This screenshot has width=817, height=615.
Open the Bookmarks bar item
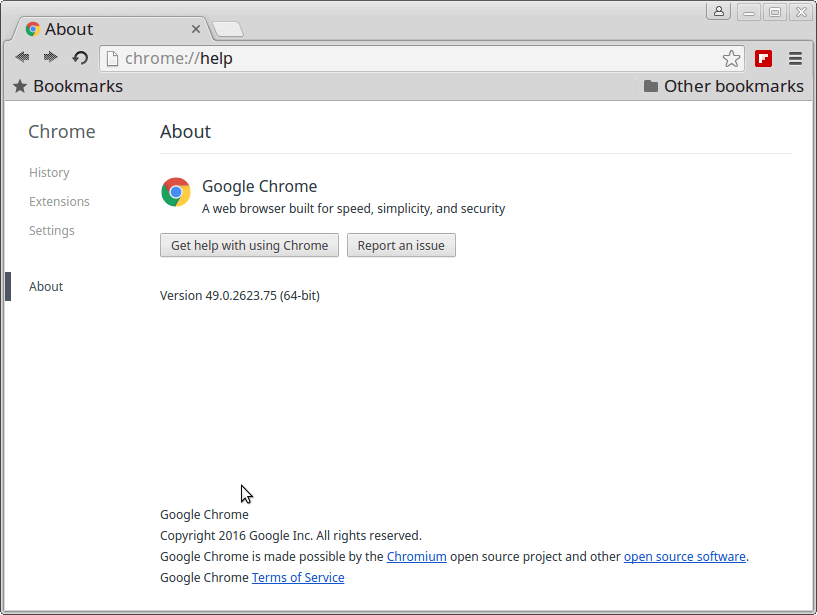click(x=68, y=86)
